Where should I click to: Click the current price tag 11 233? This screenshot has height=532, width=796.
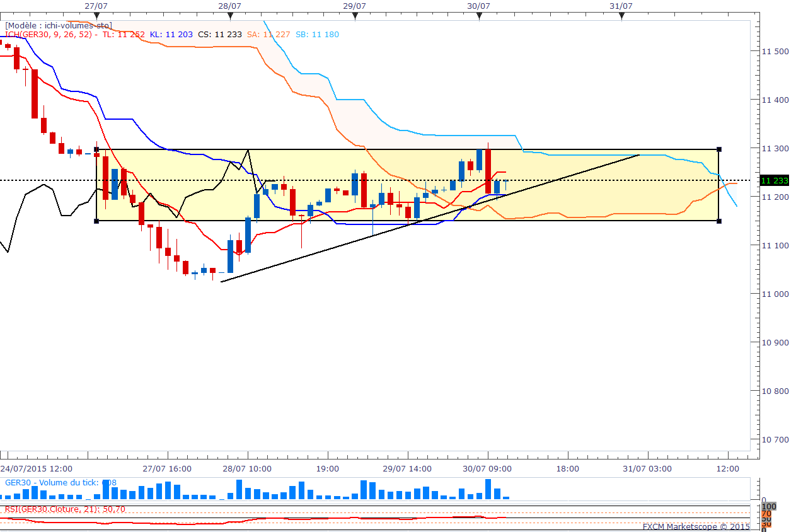pyautogui.click(x=775, y=181)
